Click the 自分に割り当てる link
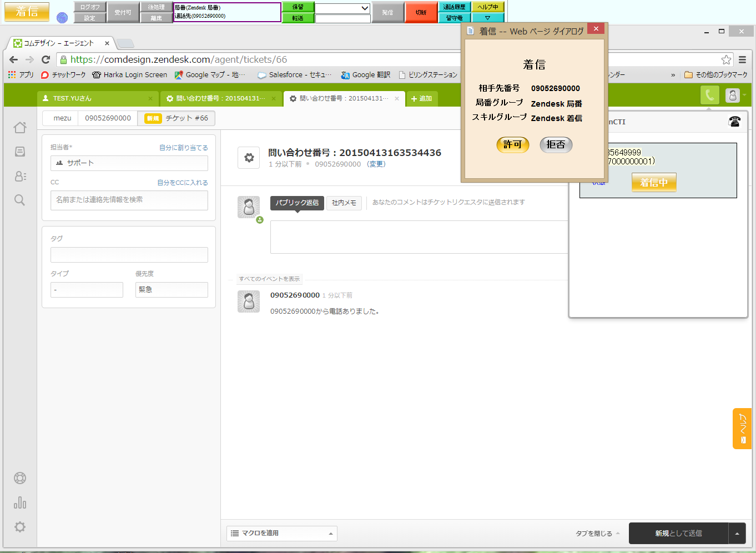The image size is (756, 553). [184, 148]
